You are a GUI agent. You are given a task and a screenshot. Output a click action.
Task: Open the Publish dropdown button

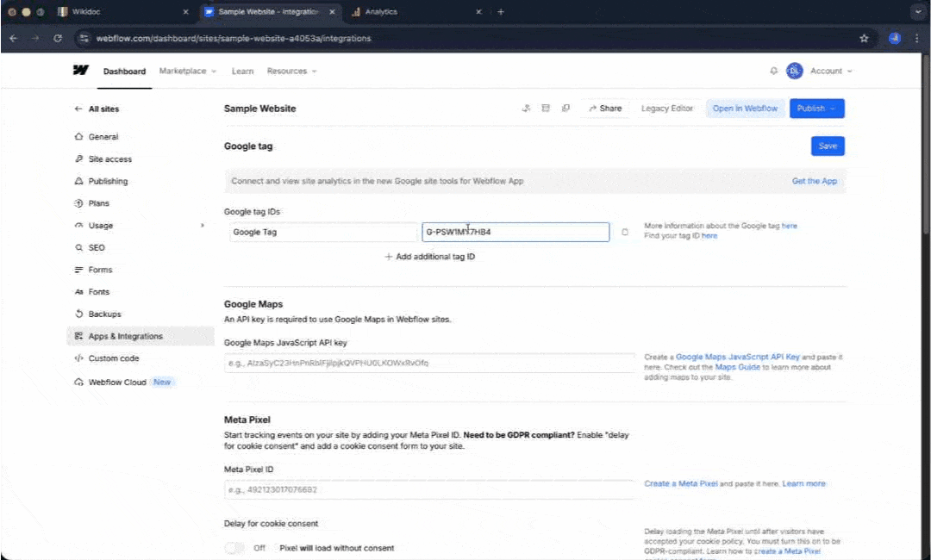[x=816, y=108]
